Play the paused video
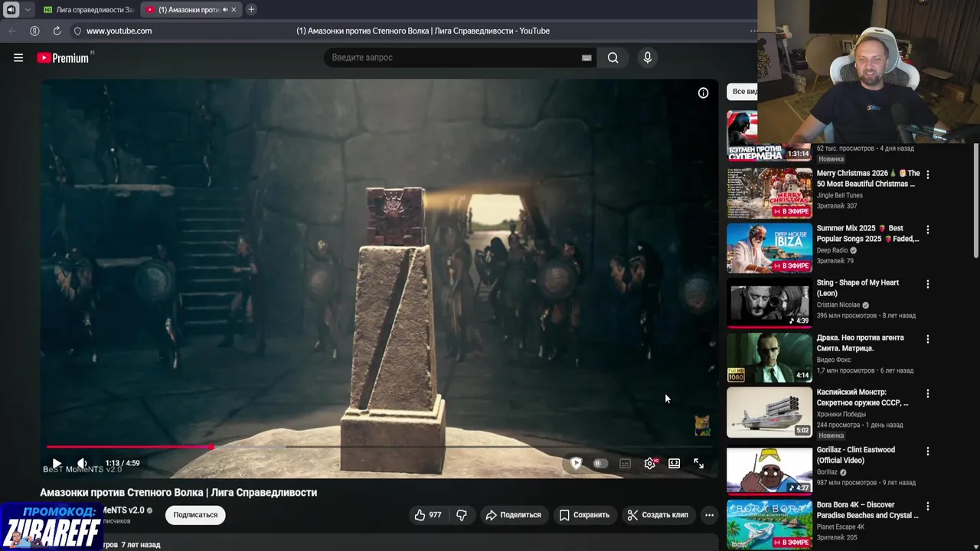The width and height of the screenshot is (980, 551). pos(56,463)
